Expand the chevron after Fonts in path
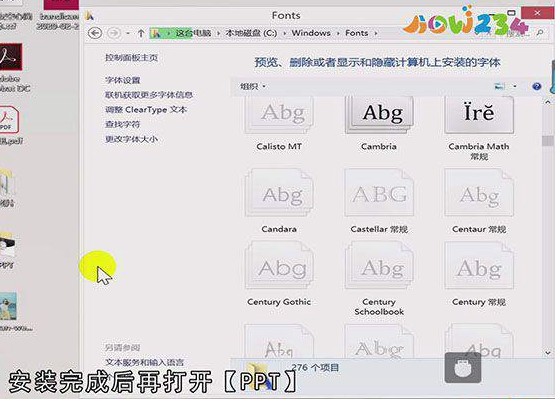 (x=376, y=33)
